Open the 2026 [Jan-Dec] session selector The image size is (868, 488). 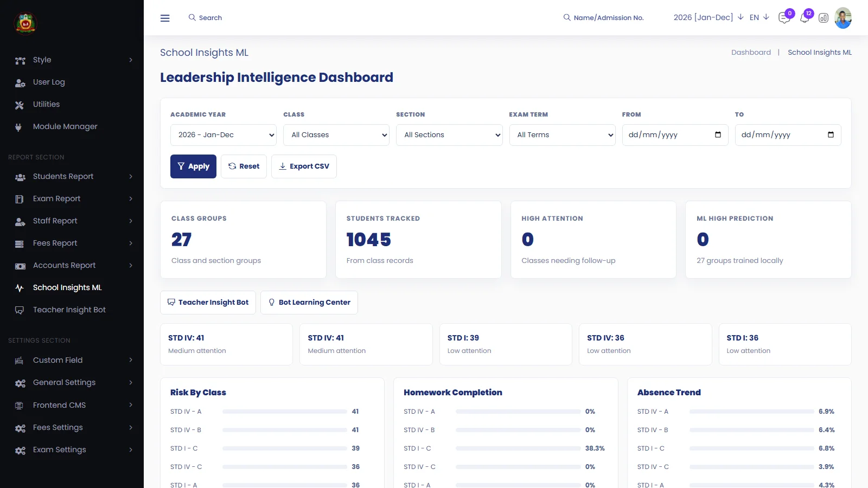coord(709,17)
